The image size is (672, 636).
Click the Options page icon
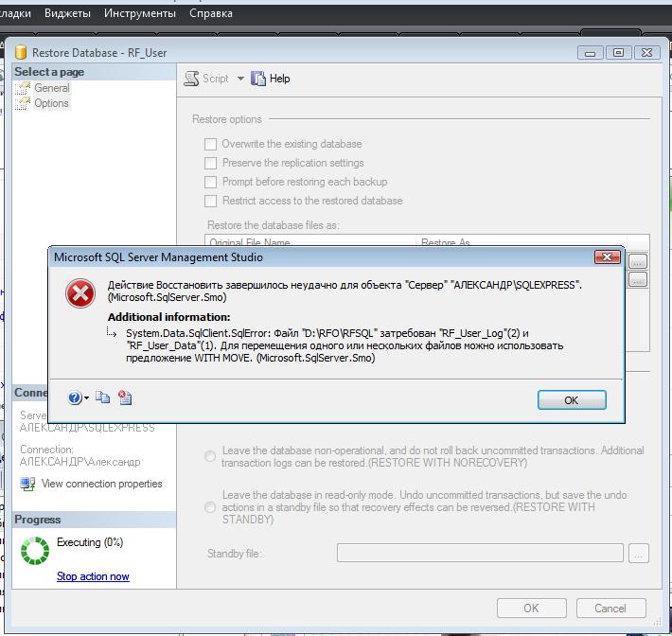point(23,103)
